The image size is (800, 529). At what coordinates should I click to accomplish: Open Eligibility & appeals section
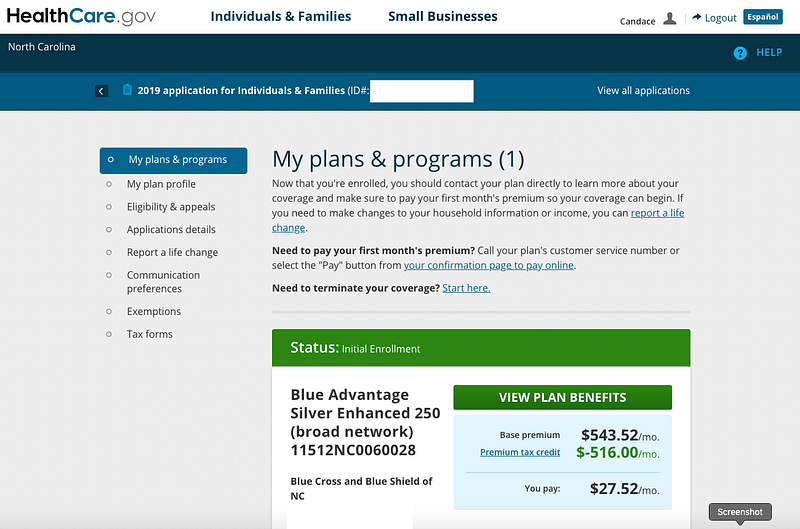pyautogui.click(x=171, y=207)
